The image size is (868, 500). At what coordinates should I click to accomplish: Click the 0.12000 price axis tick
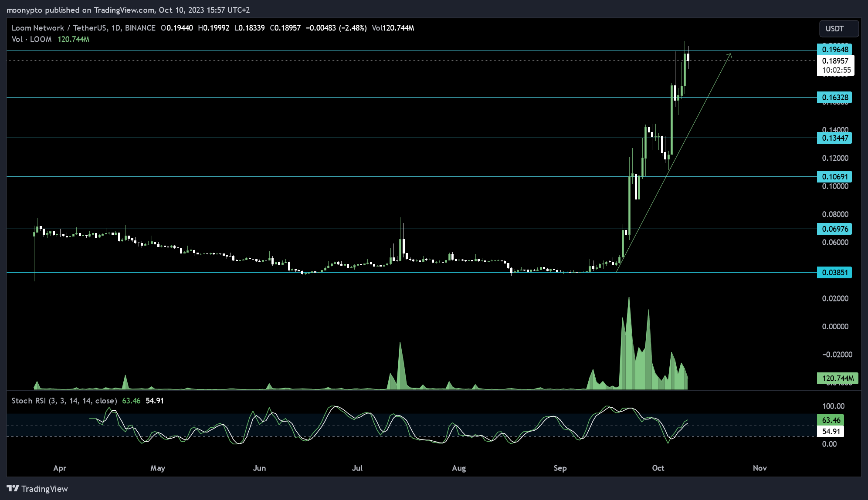pyautogui.click(x=835, y=158)
